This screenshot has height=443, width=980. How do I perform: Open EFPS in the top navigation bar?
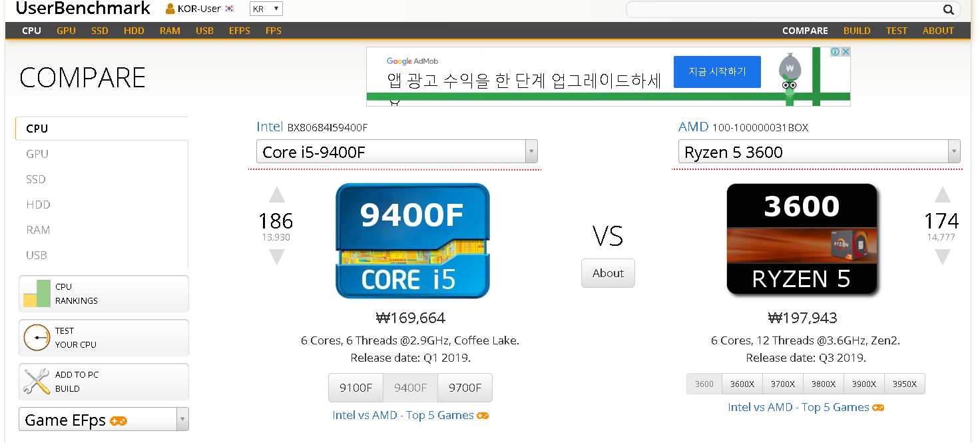[x=240, y=31]
